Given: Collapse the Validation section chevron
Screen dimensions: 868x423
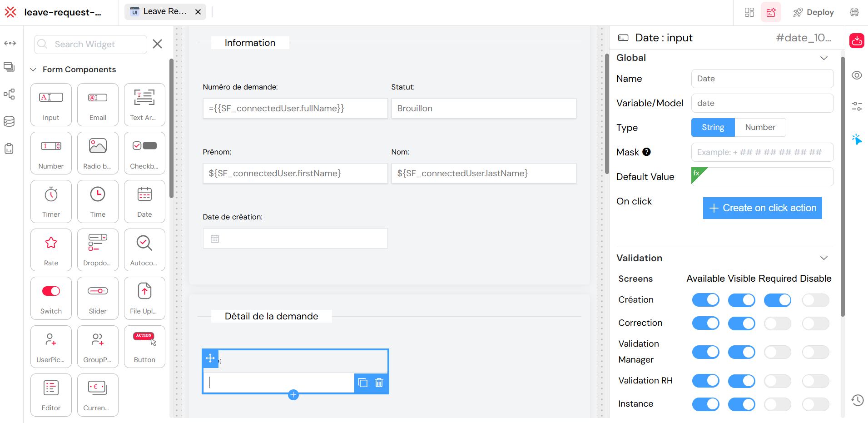Looking at the screenshot, I should [823, 258].
